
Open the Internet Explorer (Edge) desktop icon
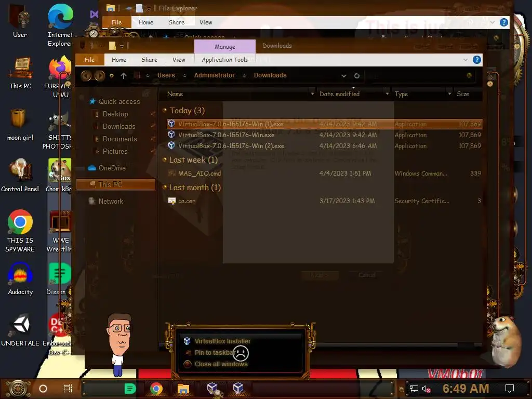point(60,26)
